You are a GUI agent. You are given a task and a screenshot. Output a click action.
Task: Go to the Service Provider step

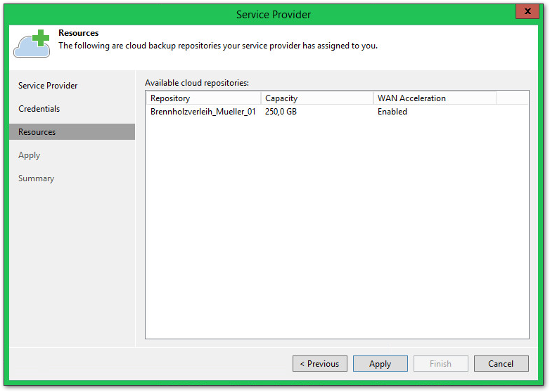click(48, 86)
